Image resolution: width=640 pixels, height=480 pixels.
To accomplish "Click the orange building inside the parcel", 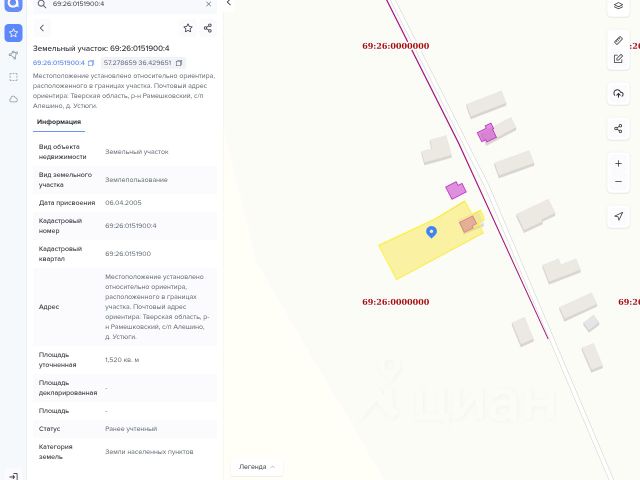I will pos(468,224).
